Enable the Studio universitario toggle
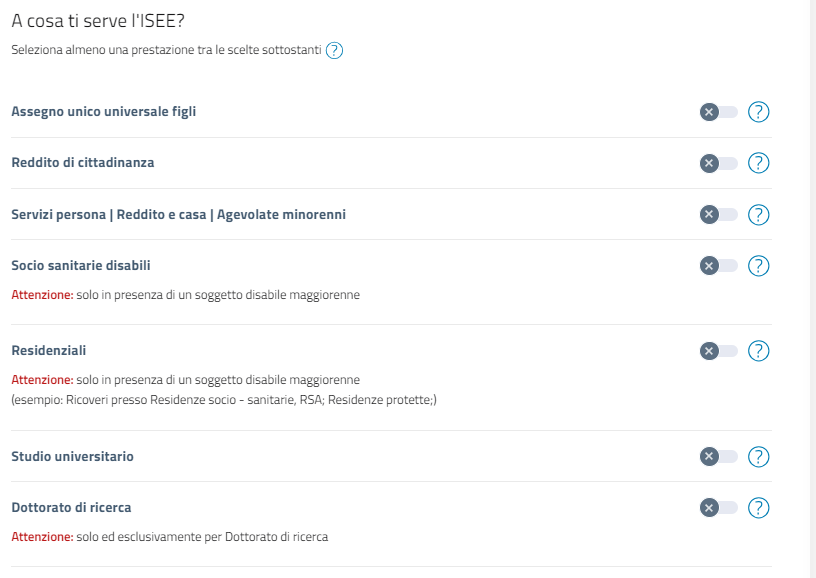 tap(719, 456)
